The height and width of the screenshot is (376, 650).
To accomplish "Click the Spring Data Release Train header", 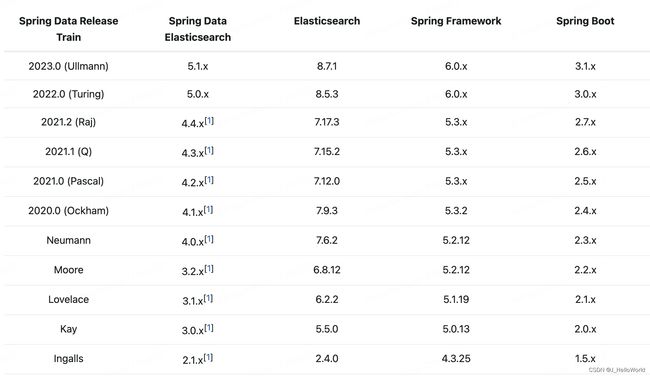I will (68, 29).
